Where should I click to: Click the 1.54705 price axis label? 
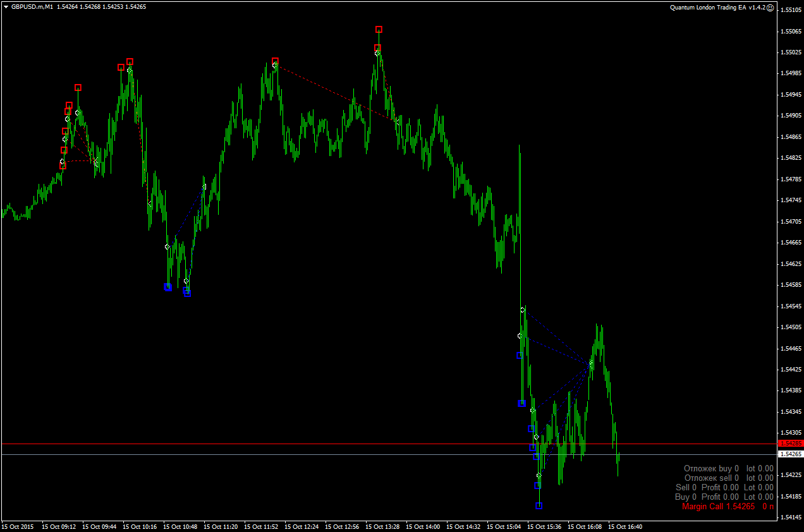click(x=792, y=222)
